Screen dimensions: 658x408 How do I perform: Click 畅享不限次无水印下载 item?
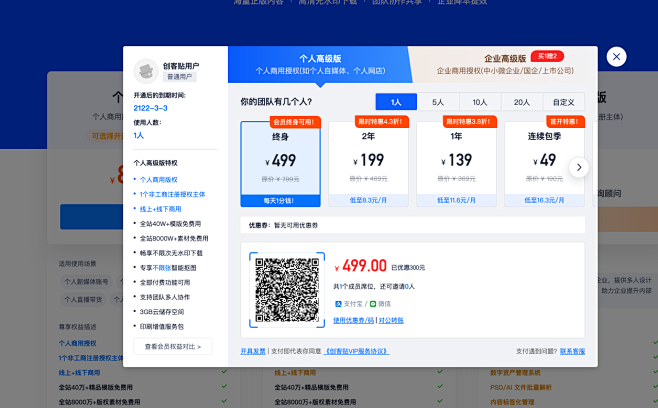[171, 253]
